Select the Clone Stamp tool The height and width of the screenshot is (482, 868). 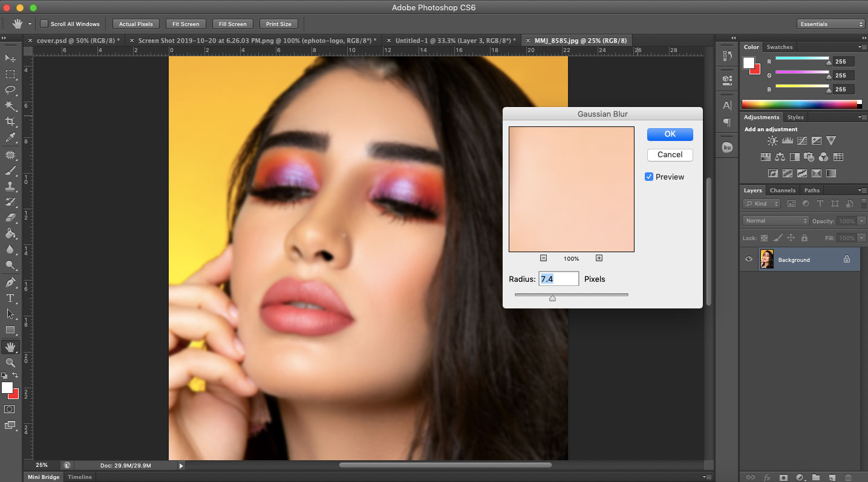pyautogui.click(x=10, y=186)
